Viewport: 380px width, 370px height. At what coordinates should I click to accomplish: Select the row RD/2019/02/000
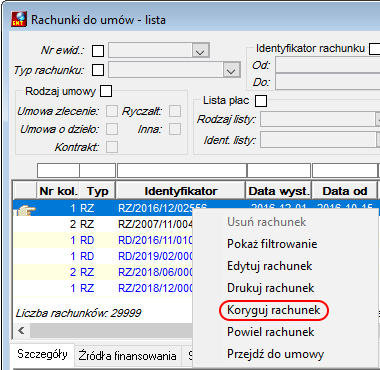pos(103,256)
